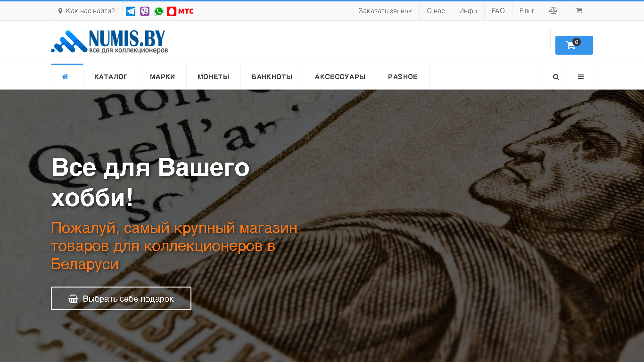Image resolution: width=644 pixels, height=362 pixels.
Task: Open the small cart icon in top bar
Action: pyautogui.click(x=579, y=11)
